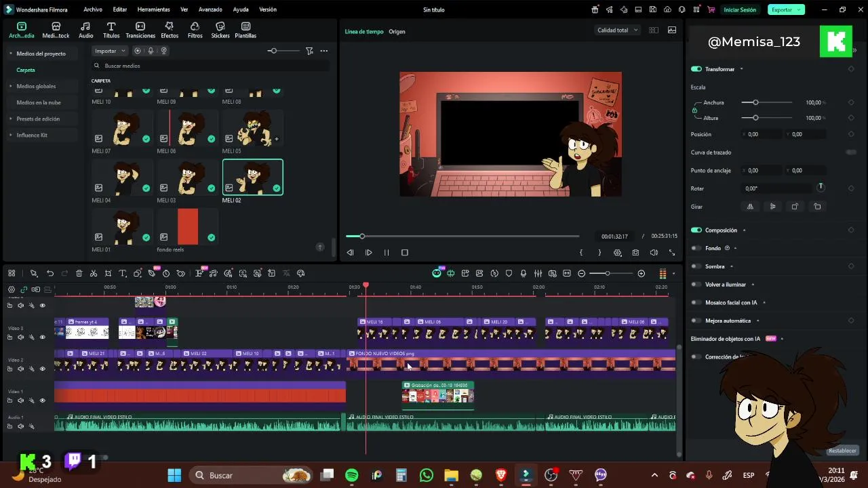Click the speed clock icon in timeline toolbar
The height and width of the screenshot is (488, 868).
pyautogui.click(x=166, y=273)
